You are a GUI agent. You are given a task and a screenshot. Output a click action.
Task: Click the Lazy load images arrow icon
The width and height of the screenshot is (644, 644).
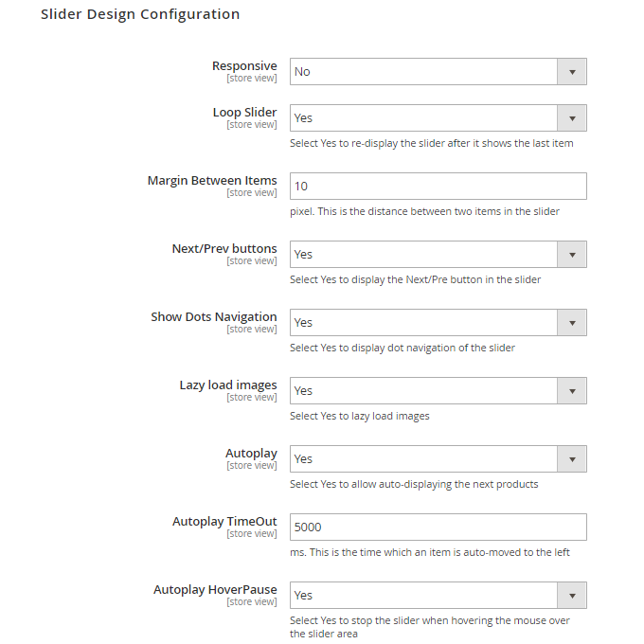[x=571, y=391]
